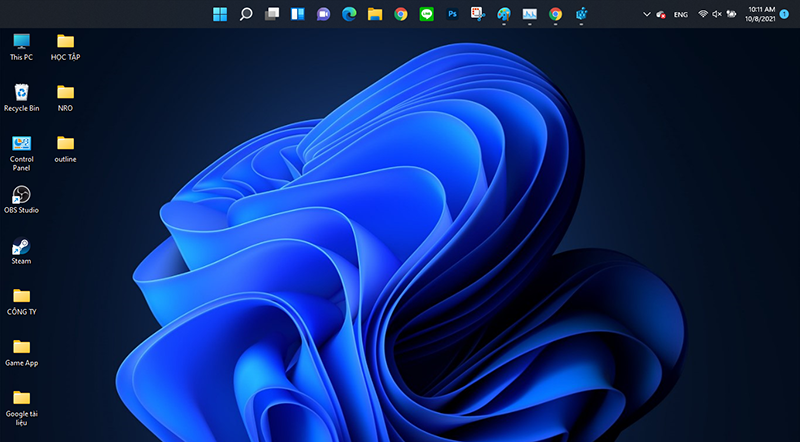Select This PC desktop icon
This screenshot has width=800, height=442.
pyautogui.click(x=21, y=47)
